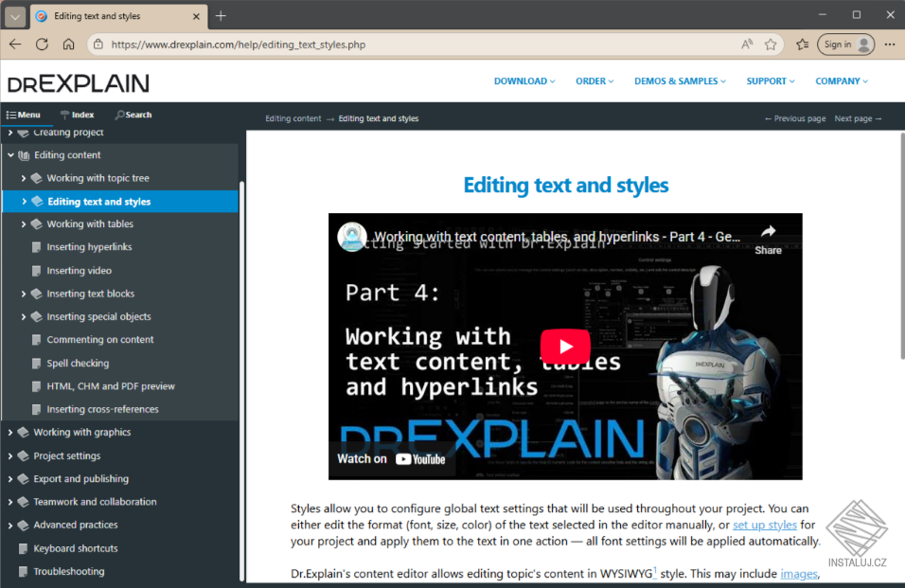905x588 pixels.
Task: Collapse the Editing content section
Action: pos(11,155)
